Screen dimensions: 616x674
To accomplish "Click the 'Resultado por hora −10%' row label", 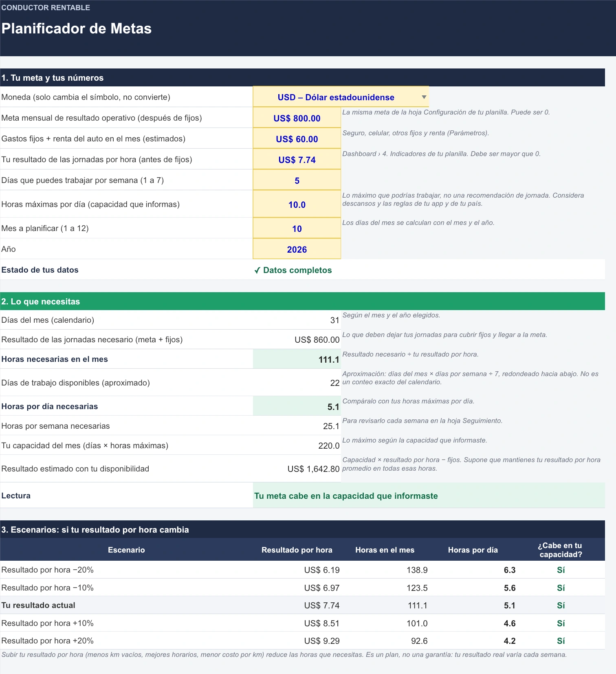I will click(x=47, y=588).
